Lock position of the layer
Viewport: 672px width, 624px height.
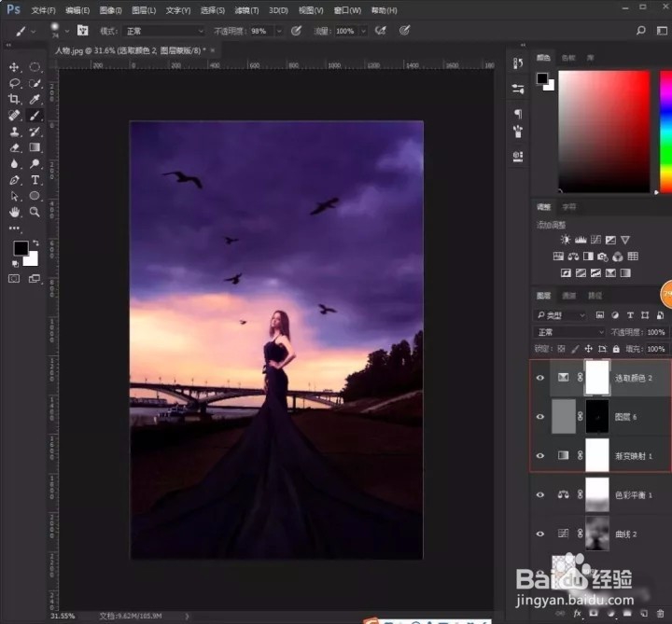[588, 349]
